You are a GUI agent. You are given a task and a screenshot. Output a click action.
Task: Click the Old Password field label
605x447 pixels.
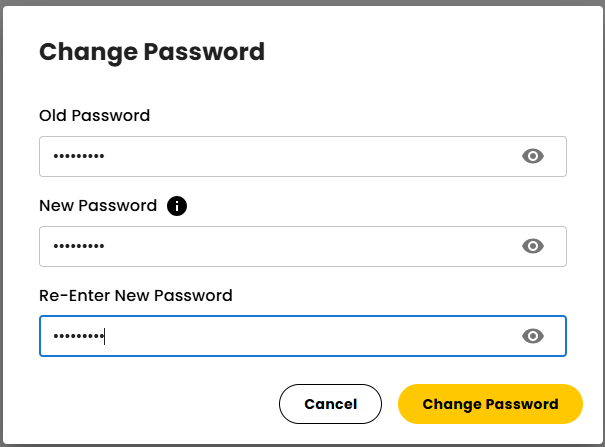[94, 115]
